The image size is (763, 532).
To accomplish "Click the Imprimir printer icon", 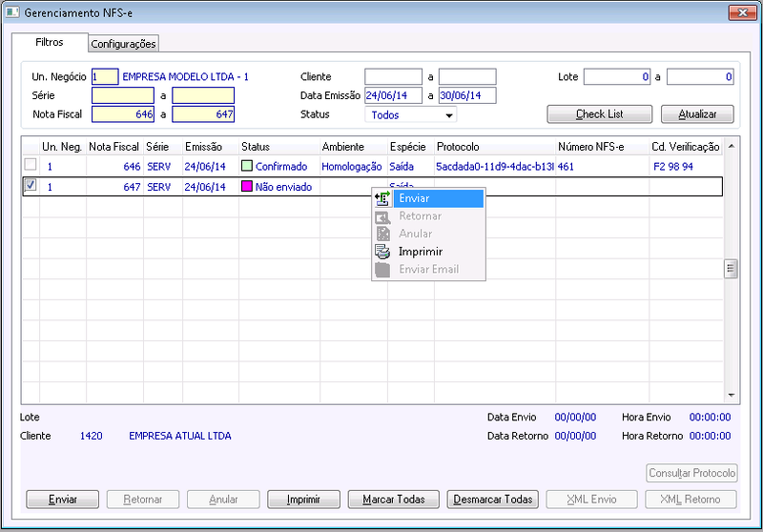I will (x=382, y=252).
